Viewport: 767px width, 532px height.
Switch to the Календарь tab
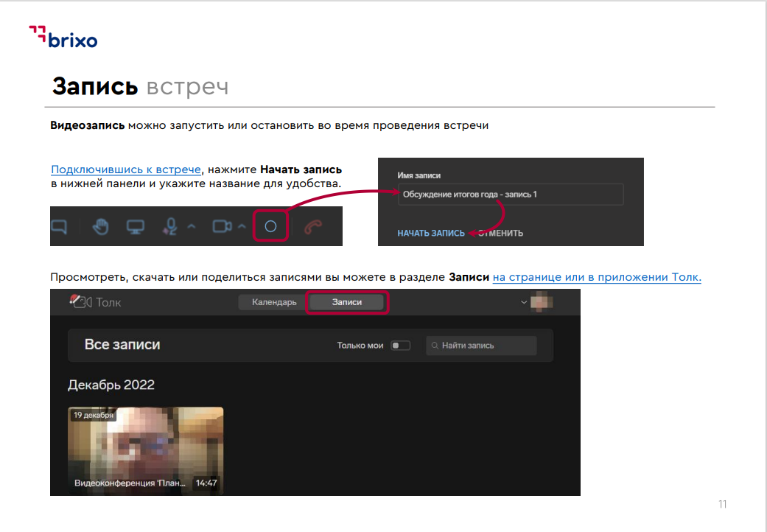(274, 302)
